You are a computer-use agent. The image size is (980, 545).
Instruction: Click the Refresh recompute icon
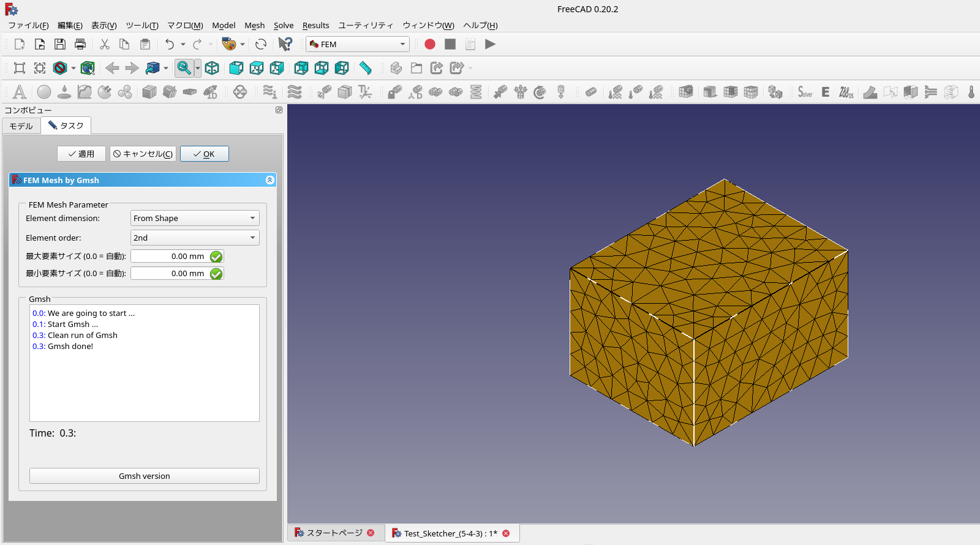click(x=261, y=44)
